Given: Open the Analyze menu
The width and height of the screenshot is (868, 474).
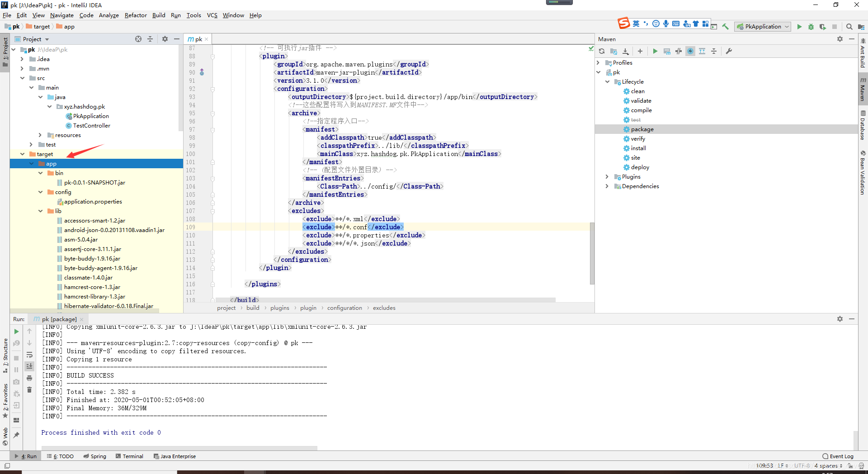Looking at the screenshot, I should pos(108,15).
